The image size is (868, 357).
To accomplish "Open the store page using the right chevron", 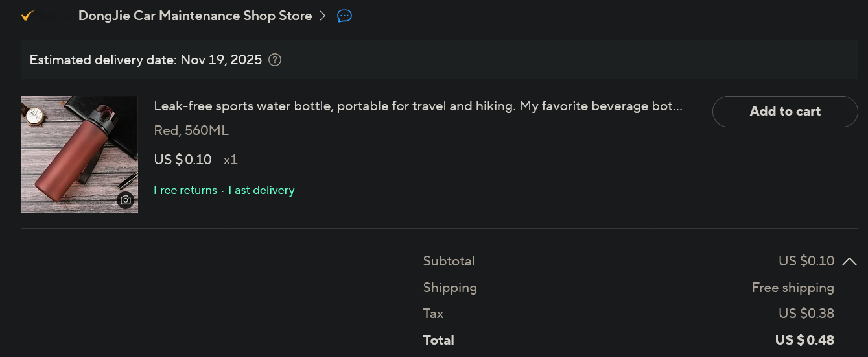I will click(323, 16).
